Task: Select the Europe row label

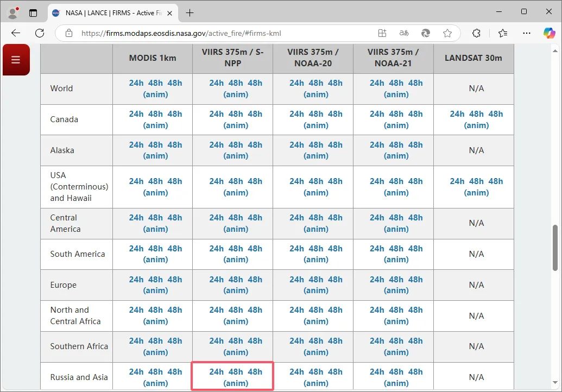Action: point(64,285)
